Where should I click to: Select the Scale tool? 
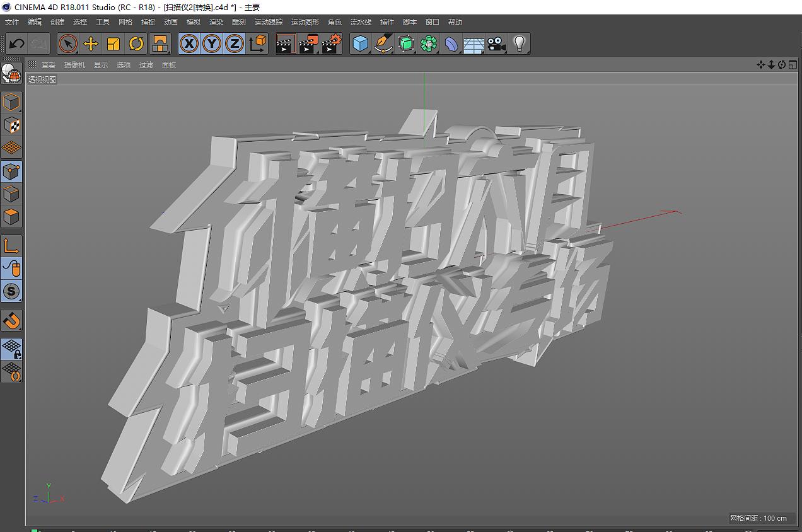click(x=113, y=43)
